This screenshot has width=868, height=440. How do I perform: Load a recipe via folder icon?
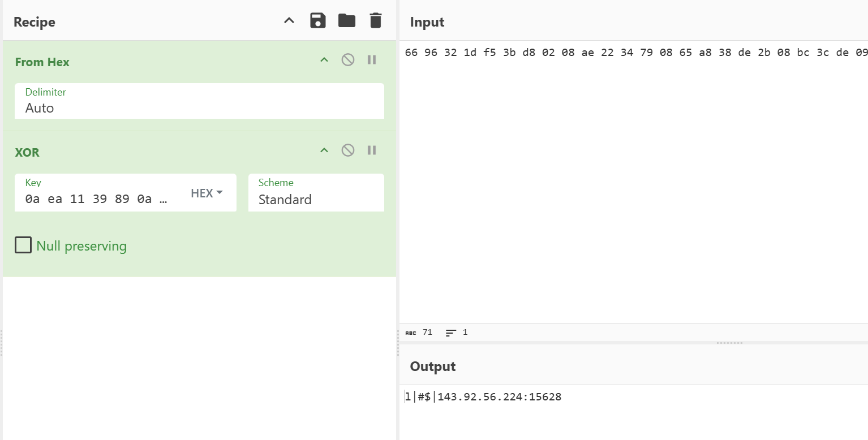347,21
